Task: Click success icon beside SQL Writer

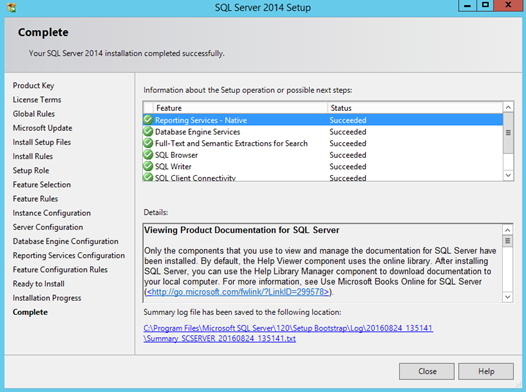Action: (148, 166)
